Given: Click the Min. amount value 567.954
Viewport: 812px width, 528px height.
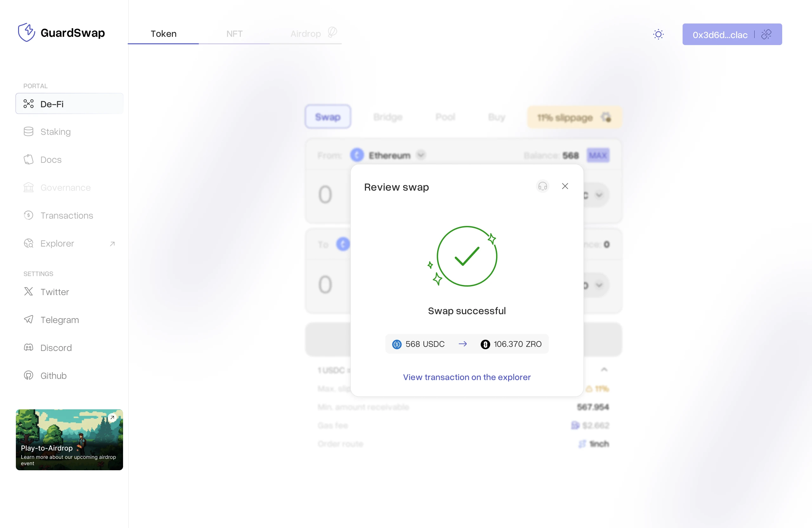Looking at the screenshot, I should [593, 407].
